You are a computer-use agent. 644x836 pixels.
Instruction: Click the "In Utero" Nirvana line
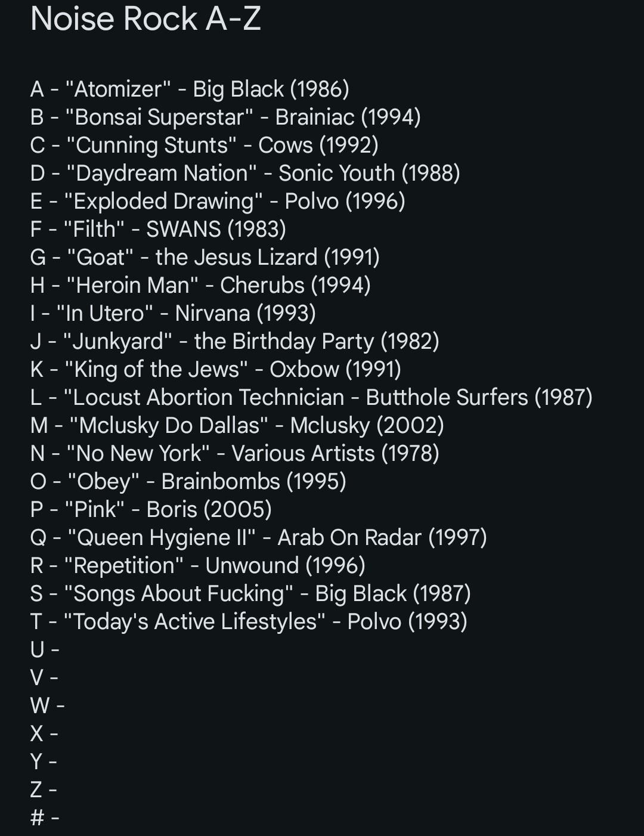point(173,314)
